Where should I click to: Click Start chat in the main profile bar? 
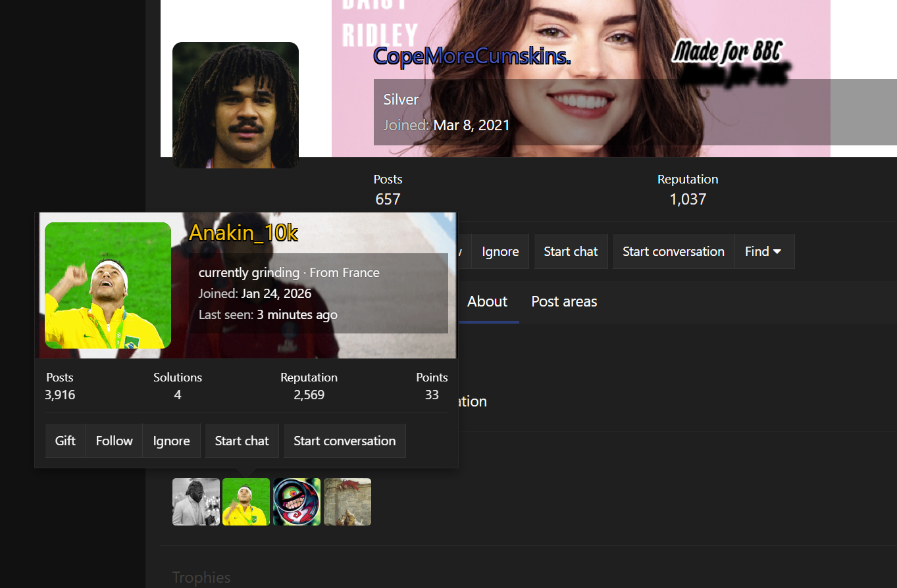(571, 251)
